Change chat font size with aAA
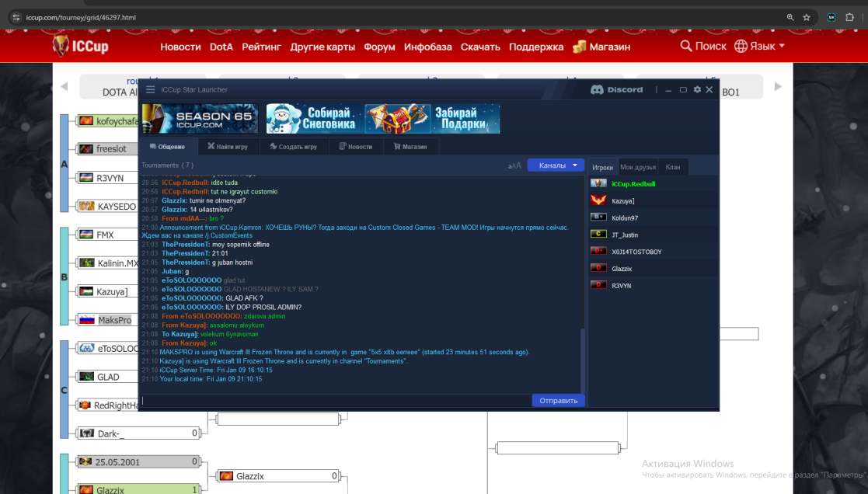This screenshot has width=868, height=494. click(514, 165)
